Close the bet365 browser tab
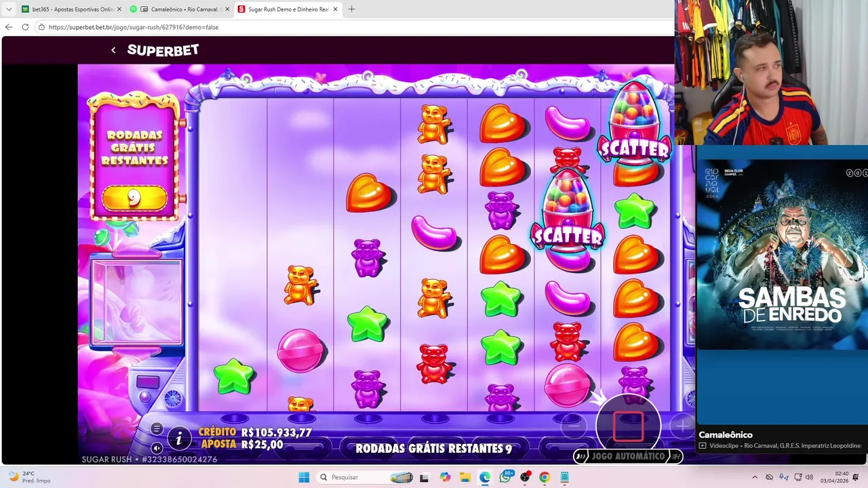This screenshot has height=488, width=868. point(120,9)
